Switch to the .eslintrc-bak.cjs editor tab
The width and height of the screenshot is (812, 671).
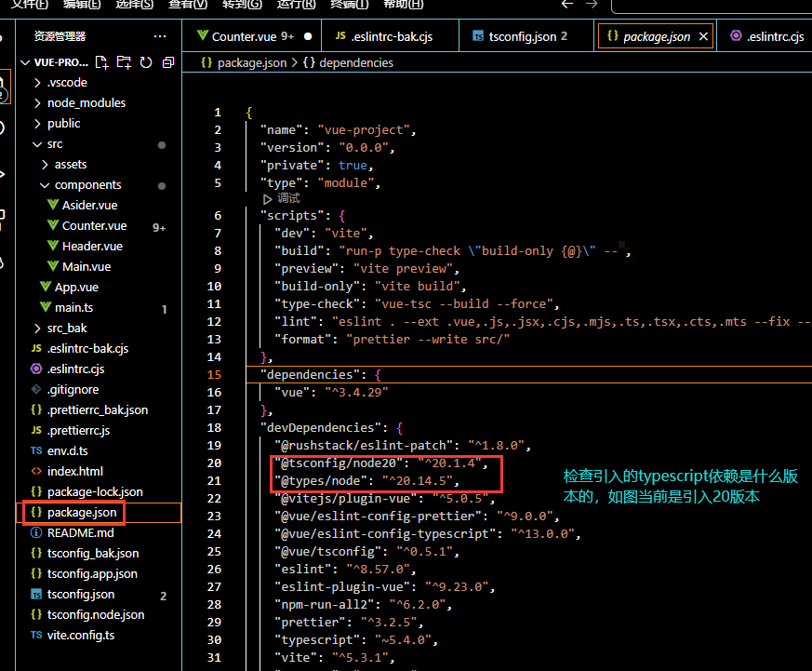point(391,36)
